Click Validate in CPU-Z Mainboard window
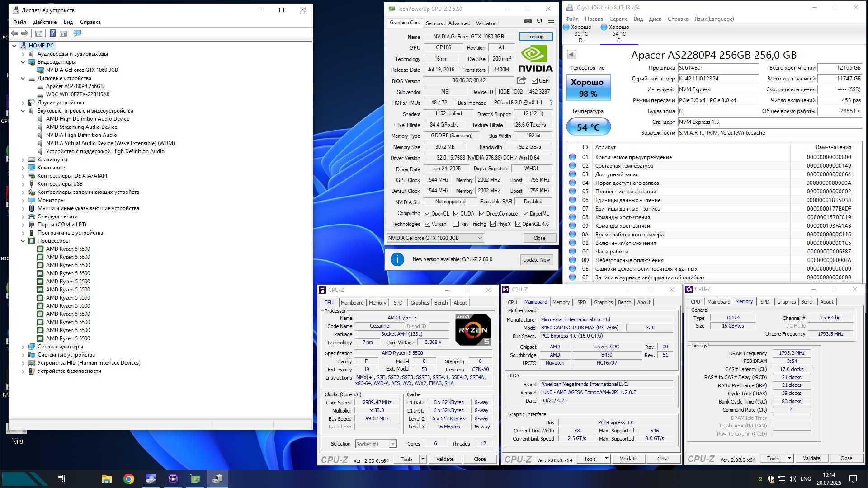 (x=628, y=459)
